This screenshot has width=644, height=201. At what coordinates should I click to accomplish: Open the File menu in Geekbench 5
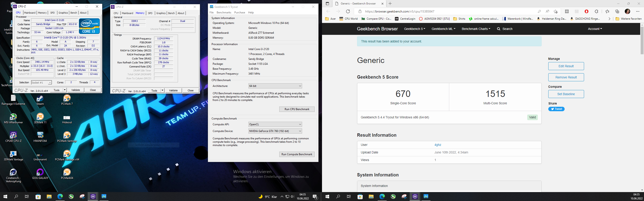coord(212,13)
